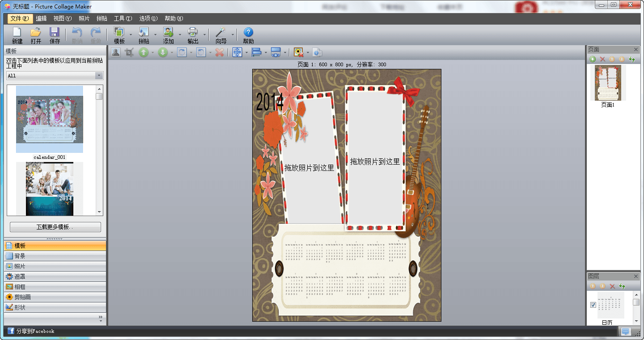The height and width of the screenshot is (340, 644).
Task: Open the 照片 menu
Action: click(x=84, y=18)
